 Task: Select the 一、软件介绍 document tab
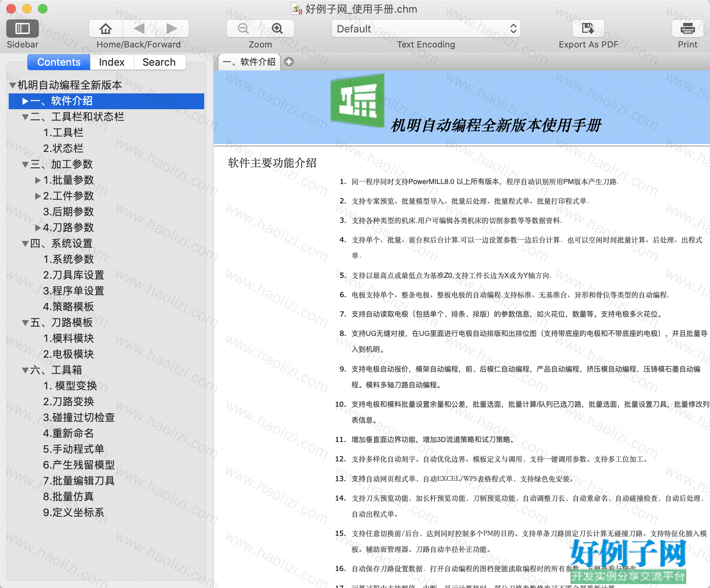tap(249, 62)
